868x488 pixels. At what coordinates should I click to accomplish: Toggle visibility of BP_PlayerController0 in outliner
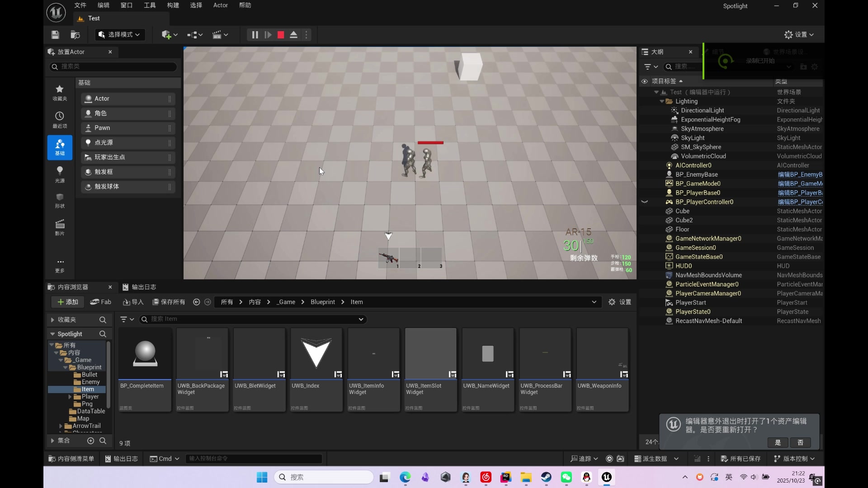pyautogui.click(x=645, y=202)
